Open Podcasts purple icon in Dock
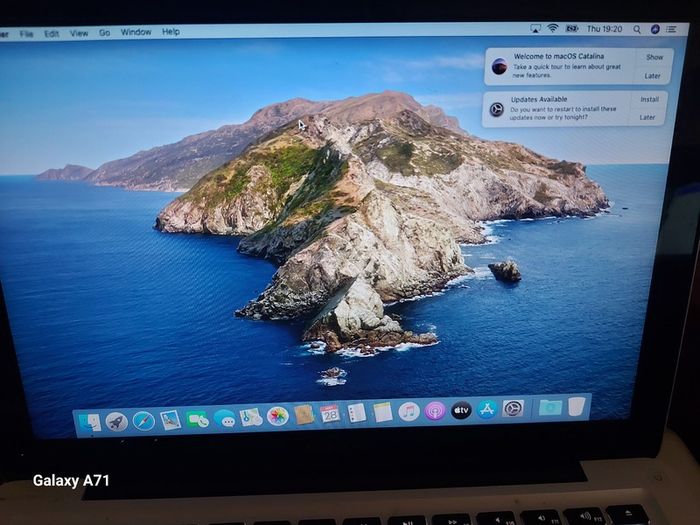Viewport: 700px width, 525px height. 435,411
